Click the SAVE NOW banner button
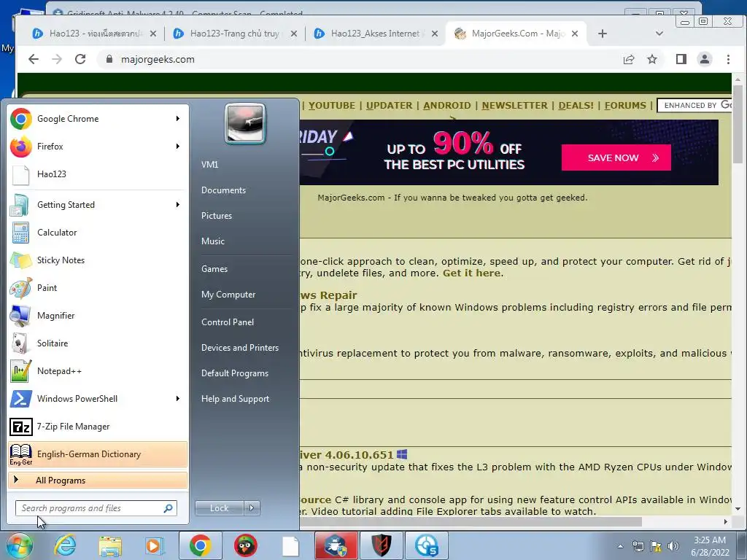This screenshot has width=747, height=560. click(x=616, y=157)
